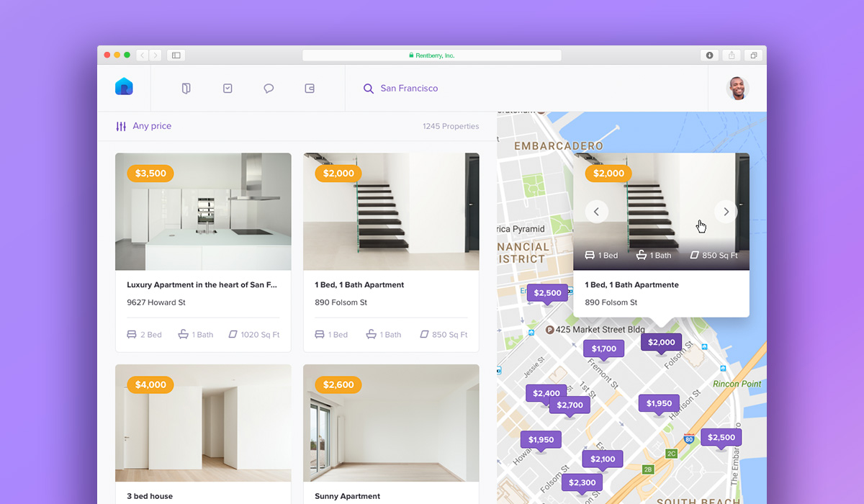Open the chat messages icon
864x504 pixels.
pyautogui.click(x=269, y=89)
